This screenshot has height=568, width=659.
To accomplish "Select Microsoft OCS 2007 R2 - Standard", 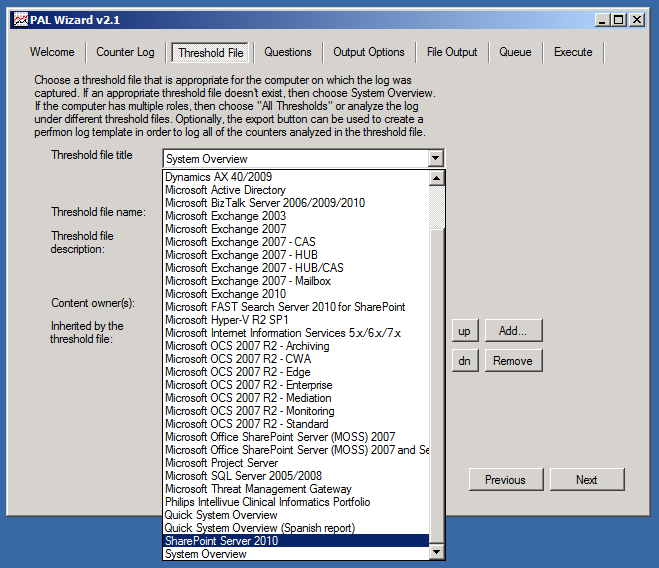I will pyautogui.click(x=296, y=424).
